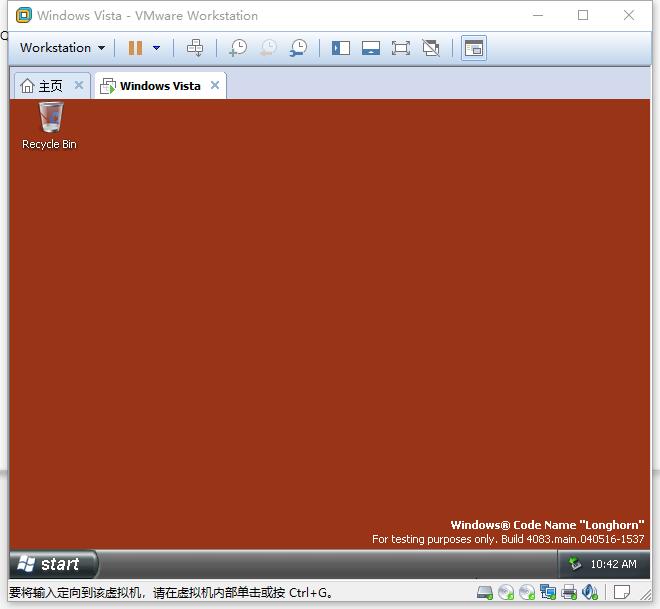Click the guest system tray icon

575,564
